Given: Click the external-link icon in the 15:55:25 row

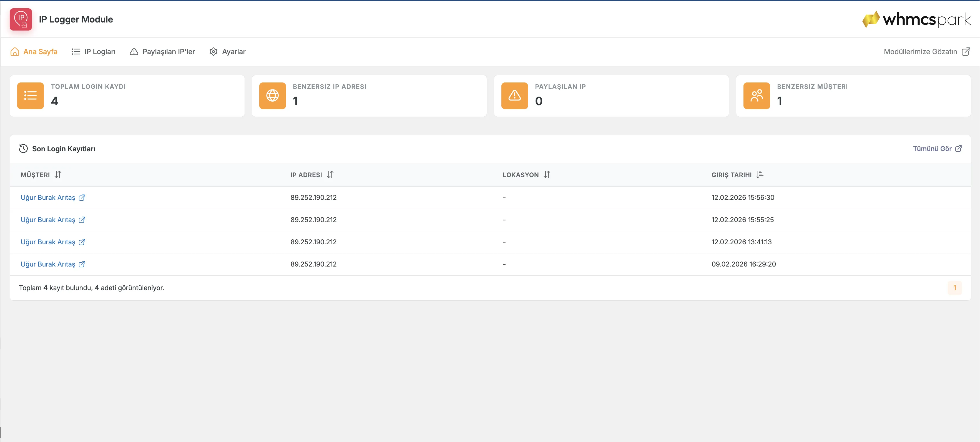Looking at the screenshot, I should coord(82,220).
